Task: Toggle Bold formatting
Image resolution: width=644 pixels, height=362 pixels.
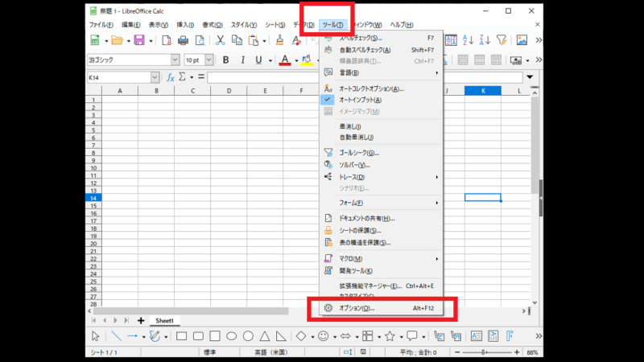Action: [x=225, y=60]
